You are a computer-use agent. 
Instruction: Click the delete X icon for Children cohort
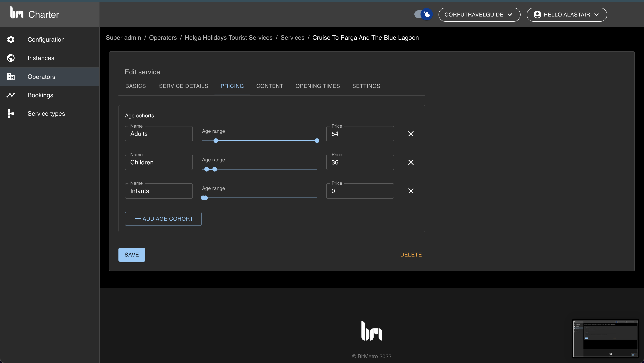tap(411, 162)
